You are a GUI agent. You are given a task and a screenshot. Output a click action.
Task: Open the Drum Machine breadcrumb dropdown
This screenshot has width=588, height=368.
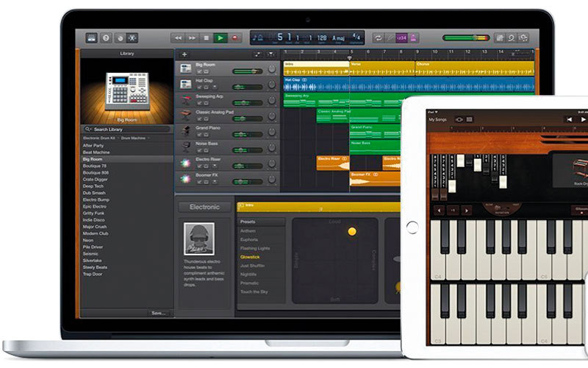(135, 138)
